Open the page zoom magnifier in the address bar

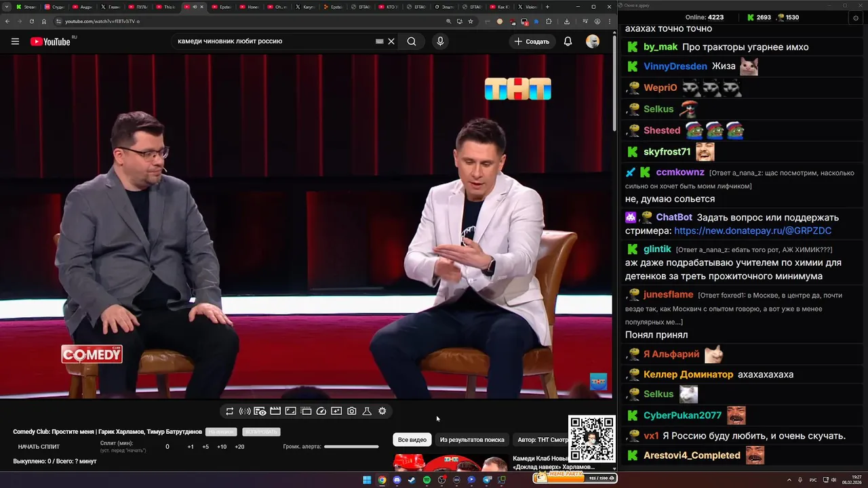click(448, 21)
